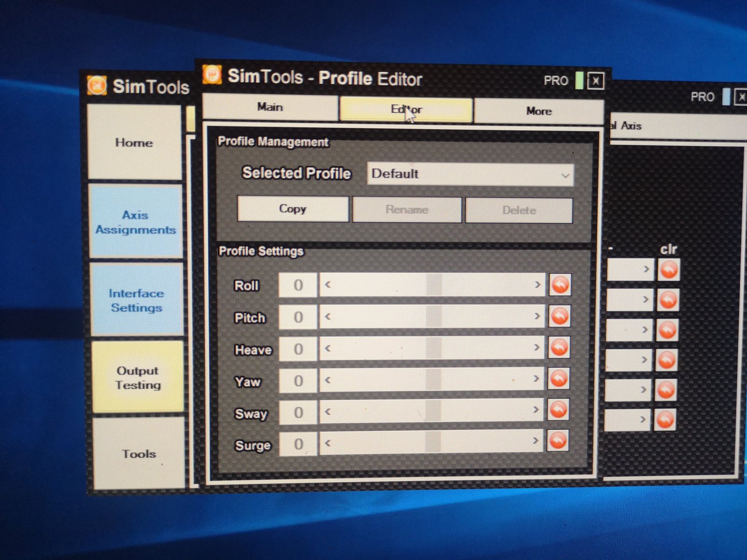Open the Selected Profile dropdown
Image resolution: width=747 pixels, height=560 pixels.
coord(470,174)
